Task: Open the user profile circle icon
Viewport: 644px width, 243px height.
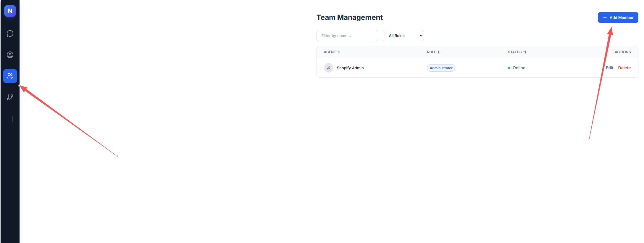Action: [x=10, y=55]
